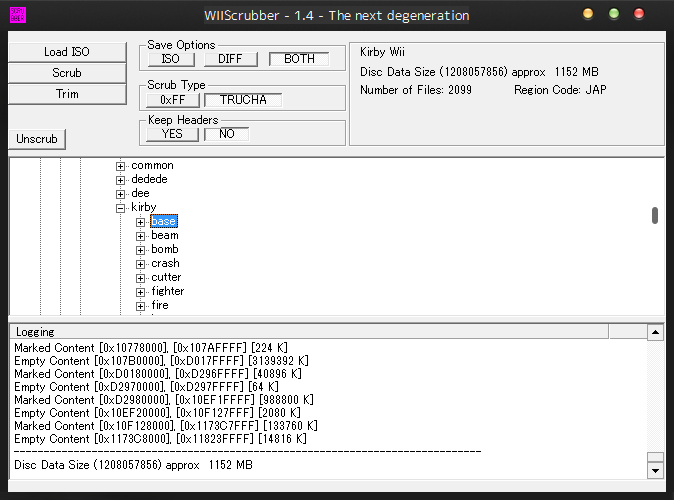Image resolution: width=674 pixels, height=500 pixels.
Task: Expand the bomb folder
Action: 141,250
